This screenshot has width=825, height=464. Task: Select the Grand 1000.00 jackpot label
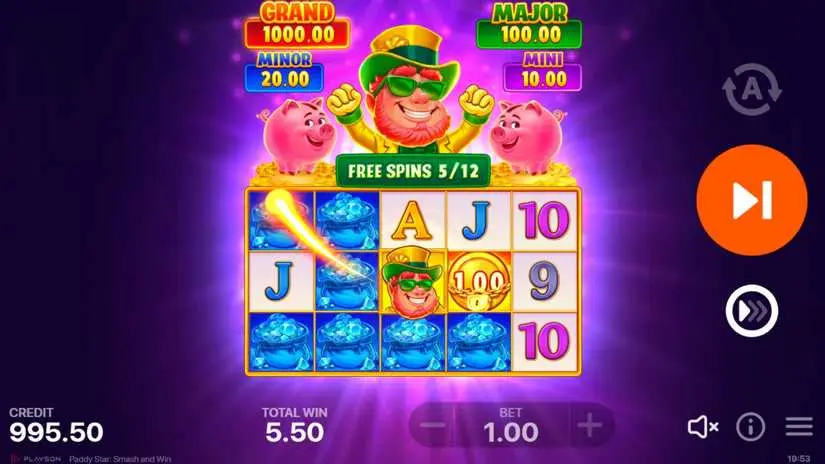point(297,26)
